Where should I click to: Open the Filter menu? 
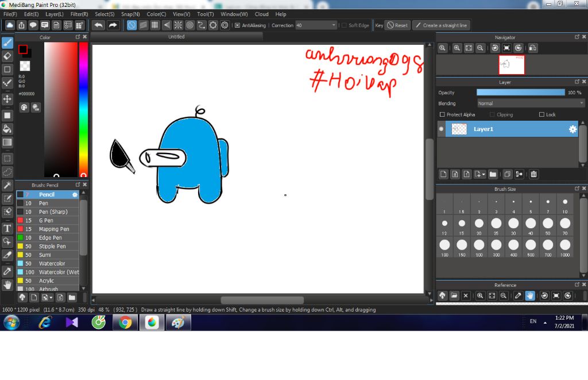79,14
